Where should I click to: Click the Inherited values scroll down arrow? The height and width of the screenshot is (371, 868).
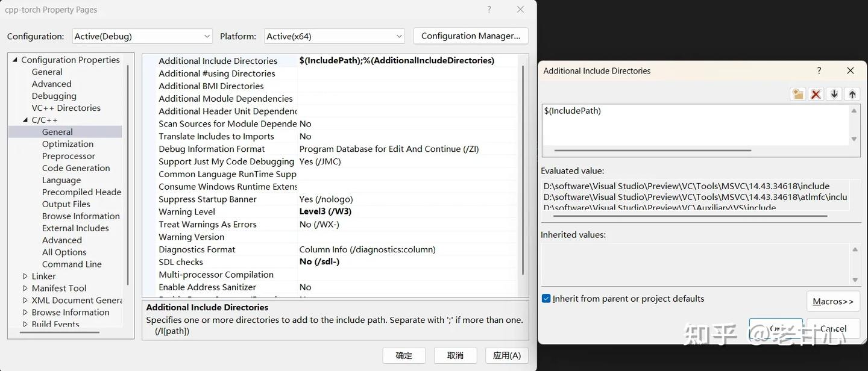tap(855, 280)
